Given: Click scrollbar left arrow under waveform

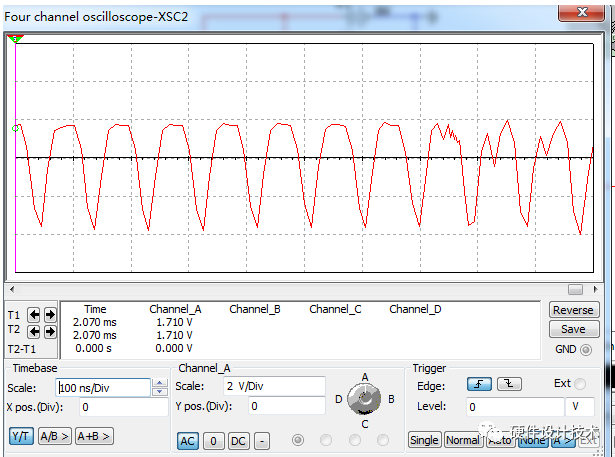Looking at the screenshot, I should [x=12, y=289].
